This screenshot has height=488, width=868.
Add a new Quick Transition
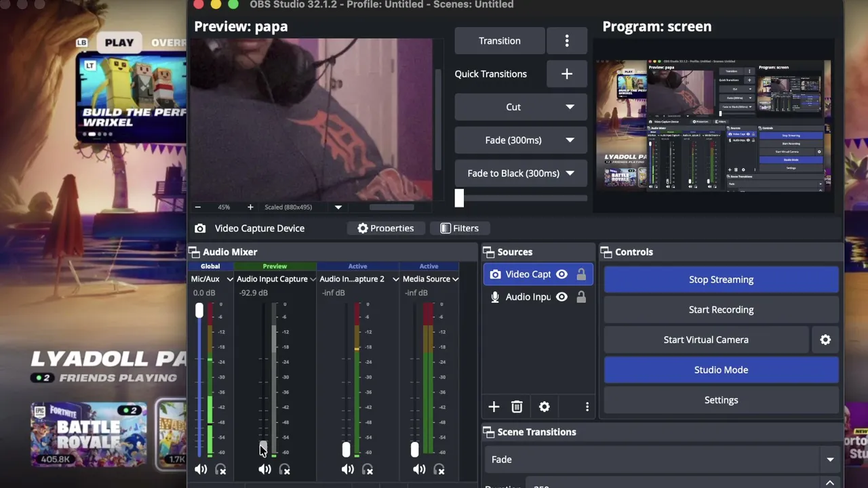point(567,74)
